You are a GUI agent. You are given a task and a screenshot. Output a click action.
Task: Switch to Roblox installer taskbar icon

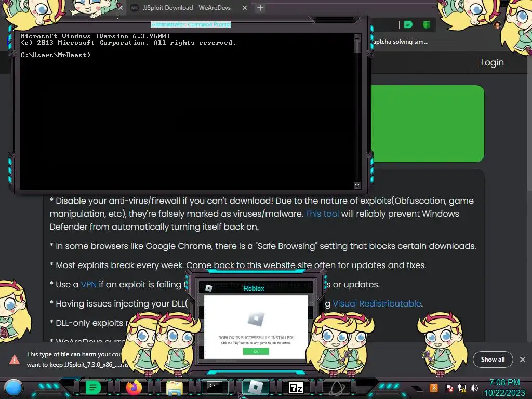256,387
